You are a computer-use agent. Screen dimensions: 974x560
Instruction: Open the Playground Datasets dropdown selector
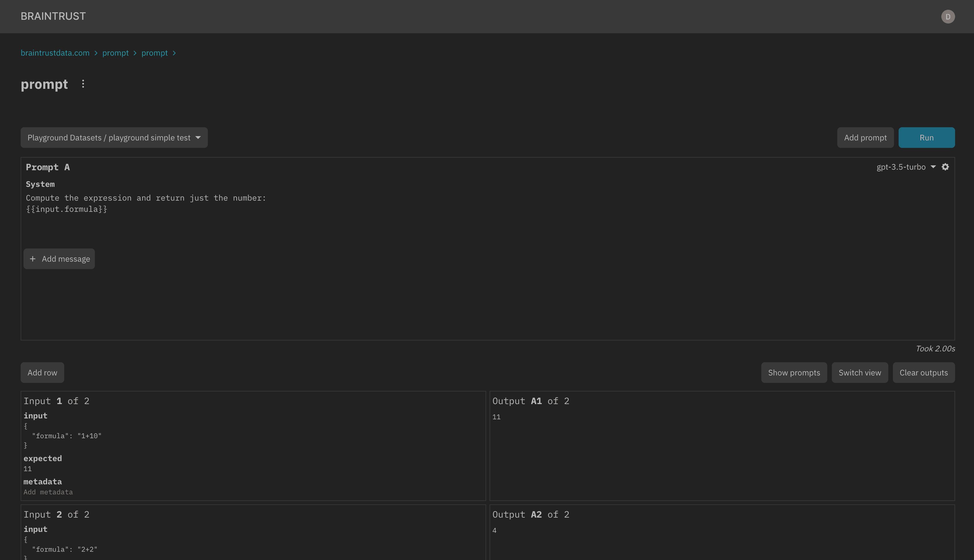pyautogui.click(x=114, y=138)
